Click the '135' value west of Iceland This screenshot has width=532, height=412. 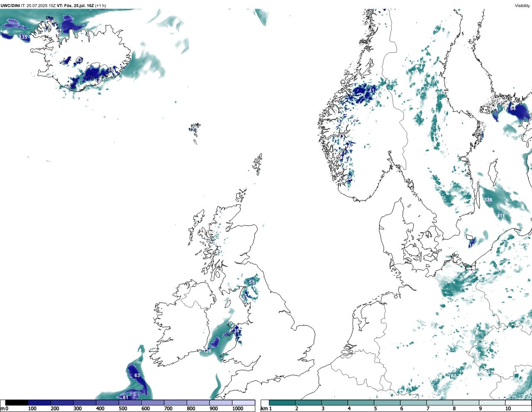[x=23, y=37]
